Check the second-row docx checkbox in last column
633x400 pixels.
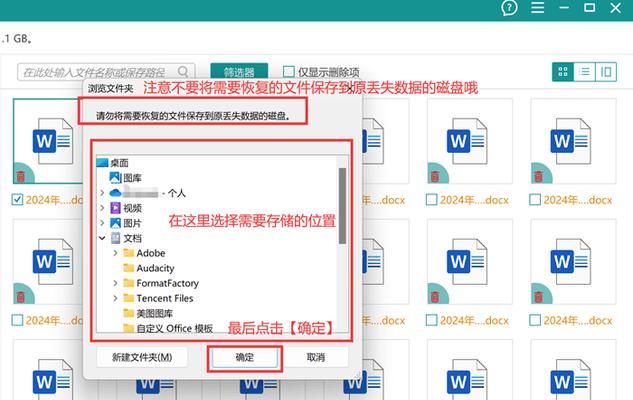[x=535, y=320]
